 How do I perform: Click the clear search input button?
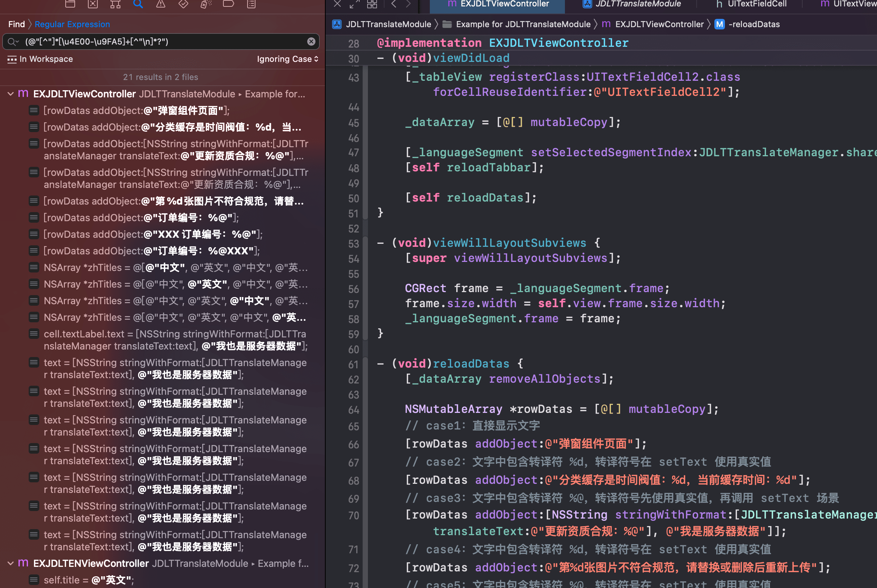(x=312, y=42)
